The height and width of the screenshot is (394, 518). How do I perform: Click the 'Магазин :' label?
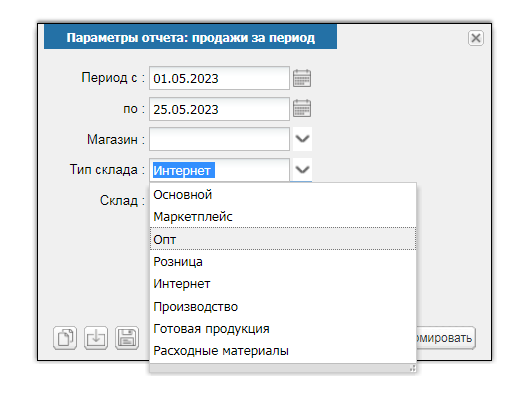116,139
